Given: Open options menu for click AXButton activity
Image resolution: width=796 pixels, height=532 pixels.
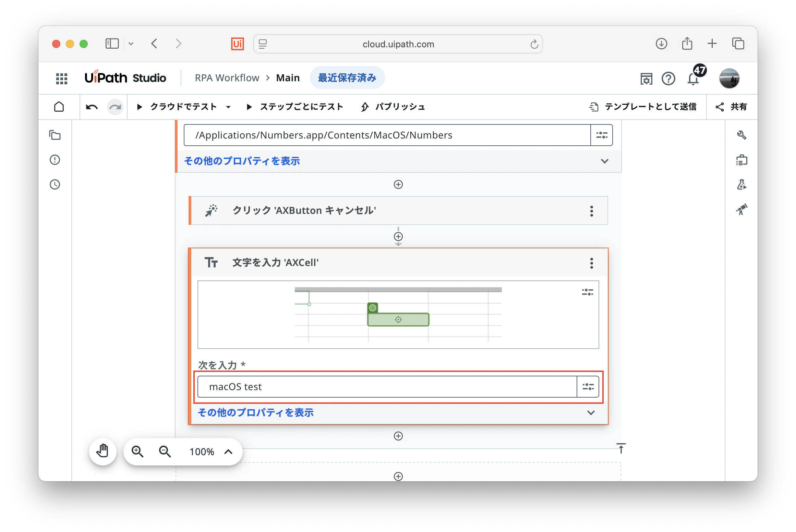Looking at the screenshot, I should point(592,211).
